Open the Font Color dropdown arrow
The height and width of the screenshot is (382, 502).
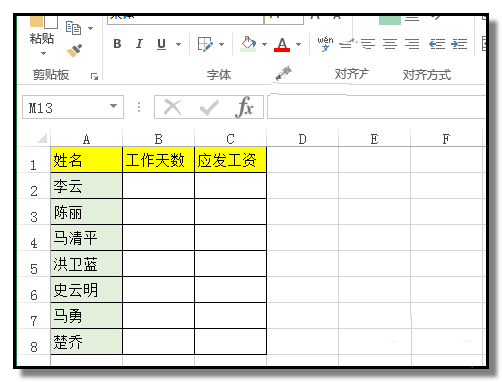click(x=298, y=44)
